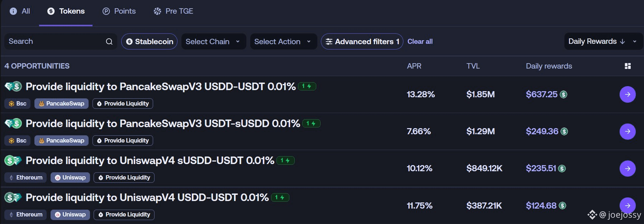Switch to the Pre TGE tab
Image resolution: width=644 pixels, height=224 pixels.
coord(174,11)
